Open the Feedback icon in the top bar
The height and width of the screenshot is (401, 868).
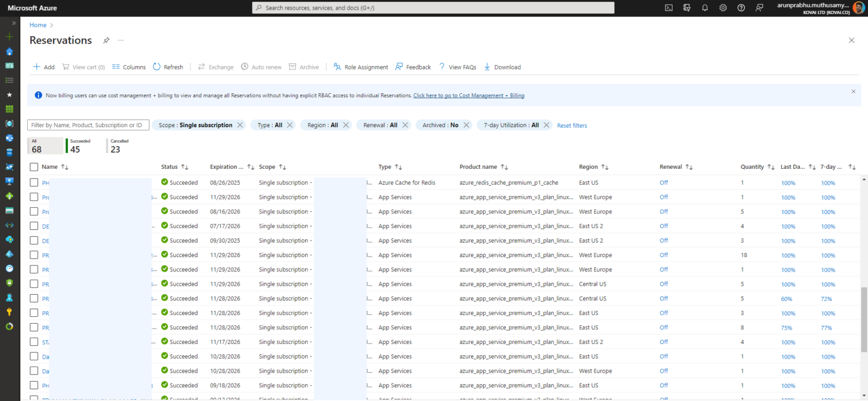(x=759, y=7)
